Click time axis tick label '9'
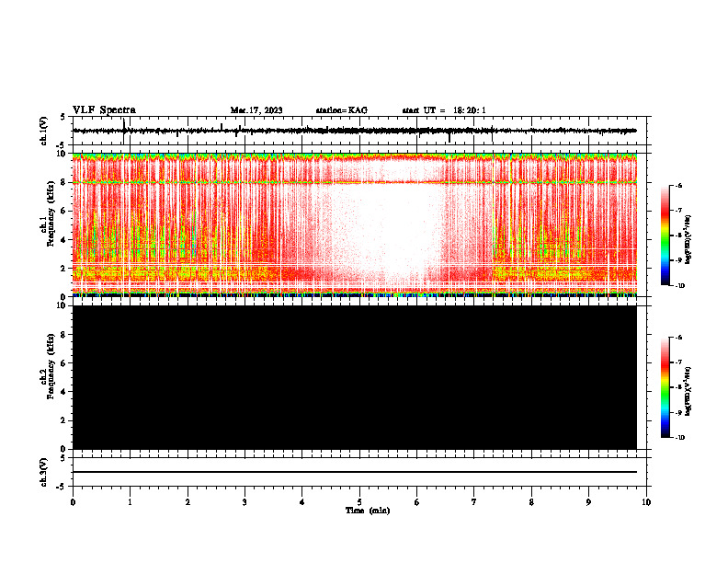 pyautogui.click(x=588, y=502)
